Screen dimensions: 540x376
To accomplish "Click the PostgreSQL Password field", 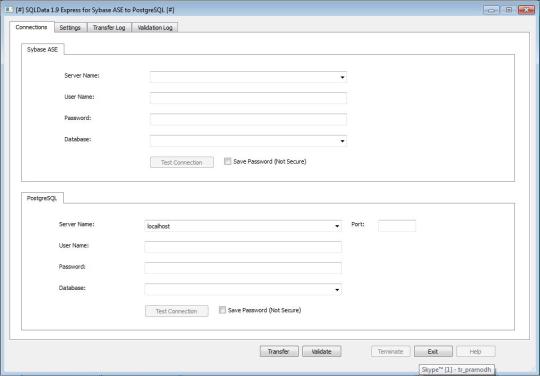I will (x=243, y=268).
